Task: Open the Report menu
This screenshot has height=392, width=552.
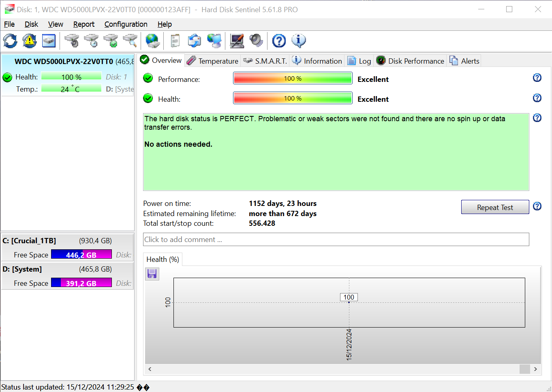Action: click(x=84, y=24)
